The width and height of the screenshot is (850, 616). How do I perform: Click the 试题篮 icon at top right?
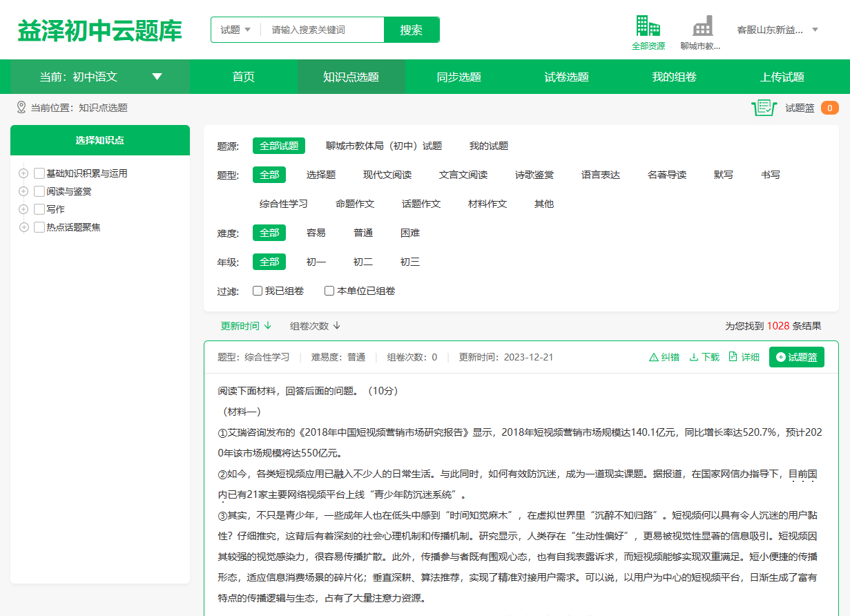(764, 108)
